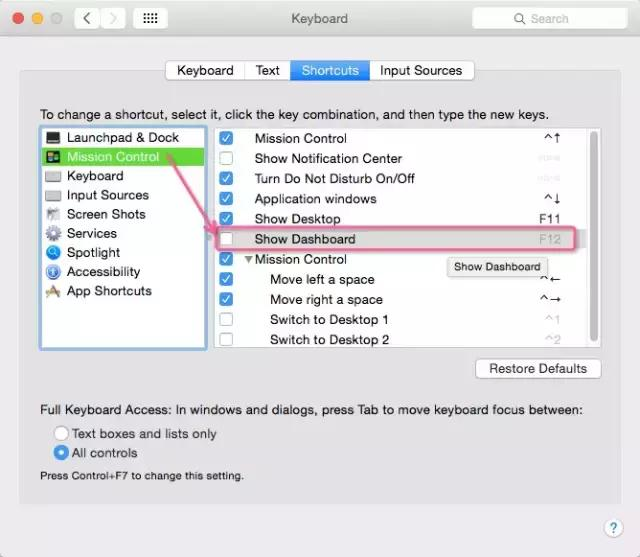Click the App Shortcuts icon
The image size is (640, 557).
53,291
